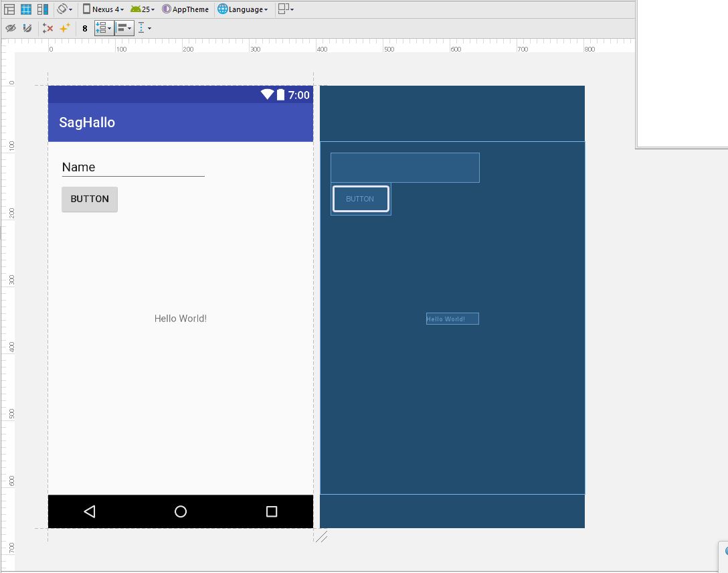Switch to Blueprint view mode
Viewport: 728px width, 573px height.
click(26, 9)
